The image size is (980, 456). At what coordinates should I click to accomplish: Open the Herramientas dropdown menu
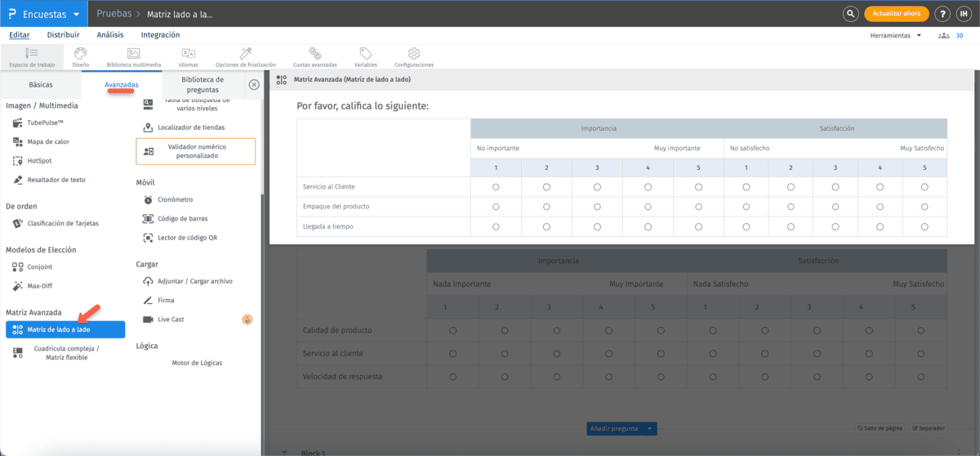point(896,35)
